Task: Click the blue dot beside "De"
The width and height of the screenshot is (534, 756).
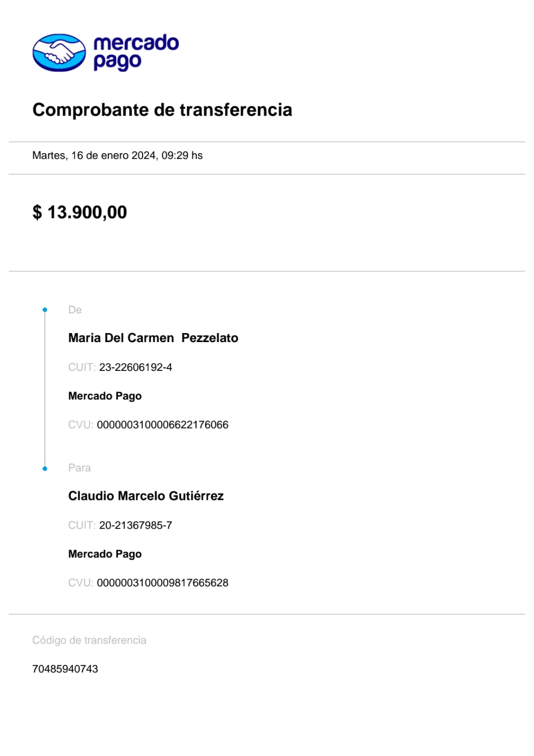Action: click(x=45, y=310)
